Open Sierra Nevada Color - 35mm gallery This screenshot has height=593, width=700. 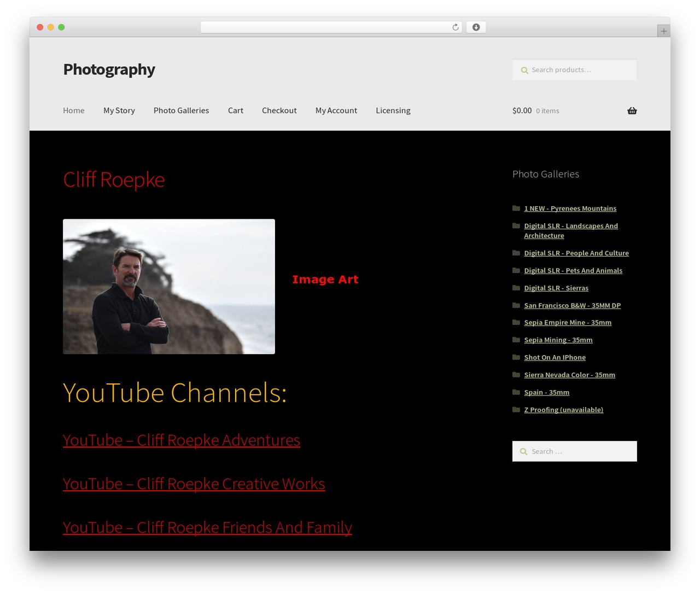(x=569, y=375)
